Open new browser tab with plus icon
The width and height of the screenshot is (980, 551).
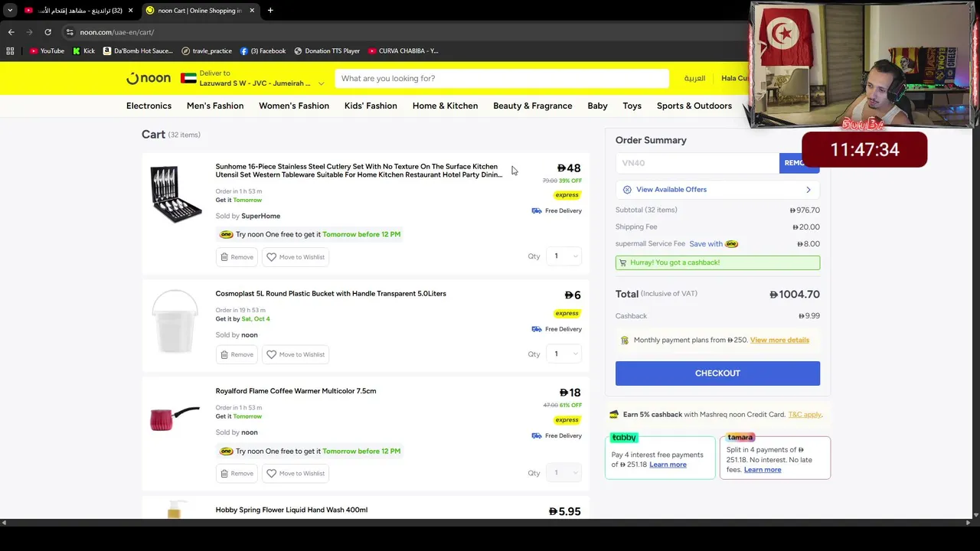(x=270, y=11)
